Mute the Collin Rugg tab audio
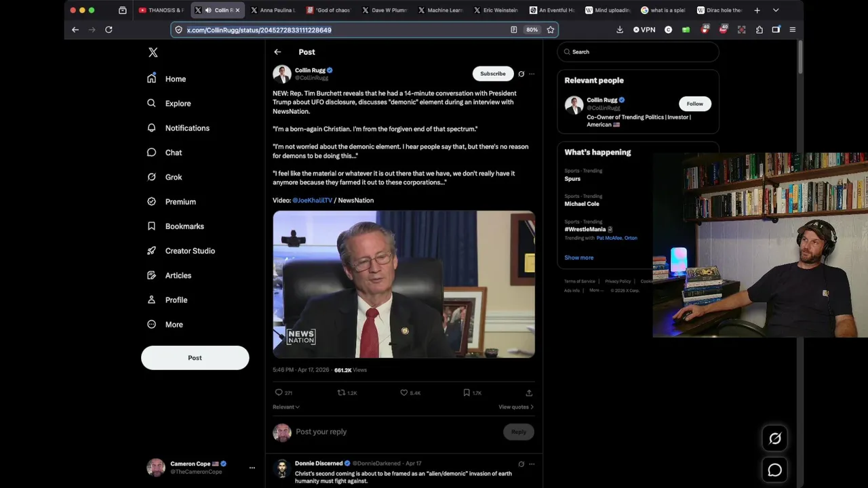Image resolution: width=868 pixels, height=488 pixels. [x=208, y=10]
